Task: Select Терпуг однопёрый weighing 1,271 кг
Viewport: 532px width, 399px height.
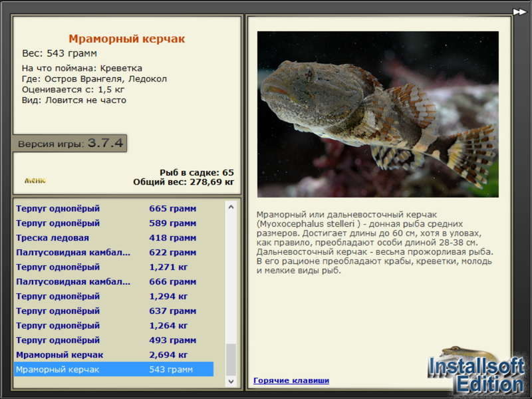Action: 113,267
